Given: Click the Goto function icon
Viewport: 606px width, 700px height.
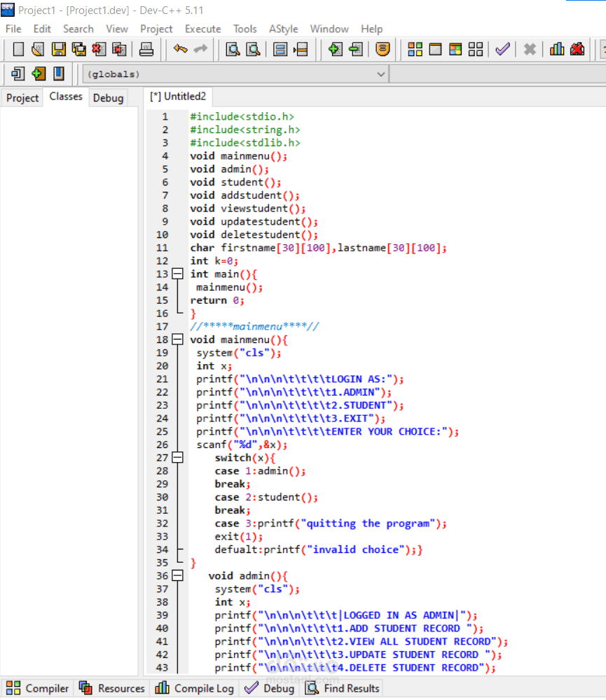Looking at the screenshot, I should (x=280, y=49).
